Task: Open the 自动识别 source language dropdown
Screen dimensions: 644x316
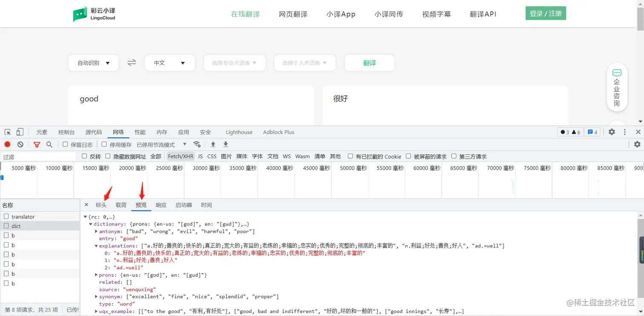Action: coord(93,63)
